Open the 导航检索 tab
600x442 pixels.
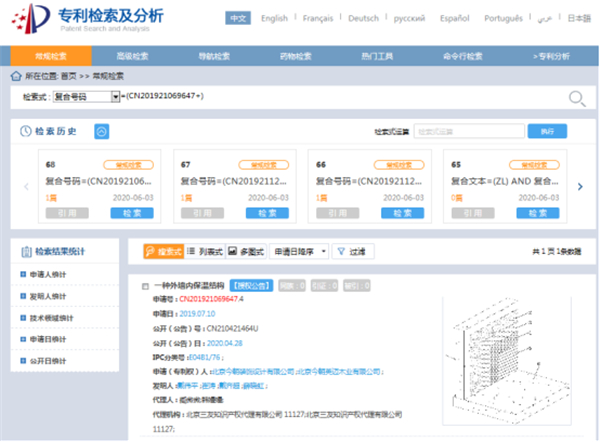tap(214, 56)
